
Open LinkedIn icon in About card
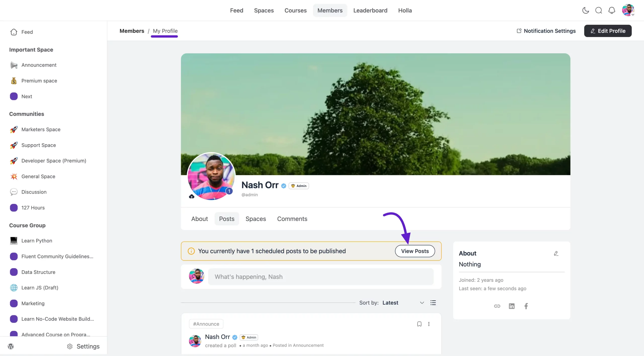pyautogui.click(x=512, y=306)
